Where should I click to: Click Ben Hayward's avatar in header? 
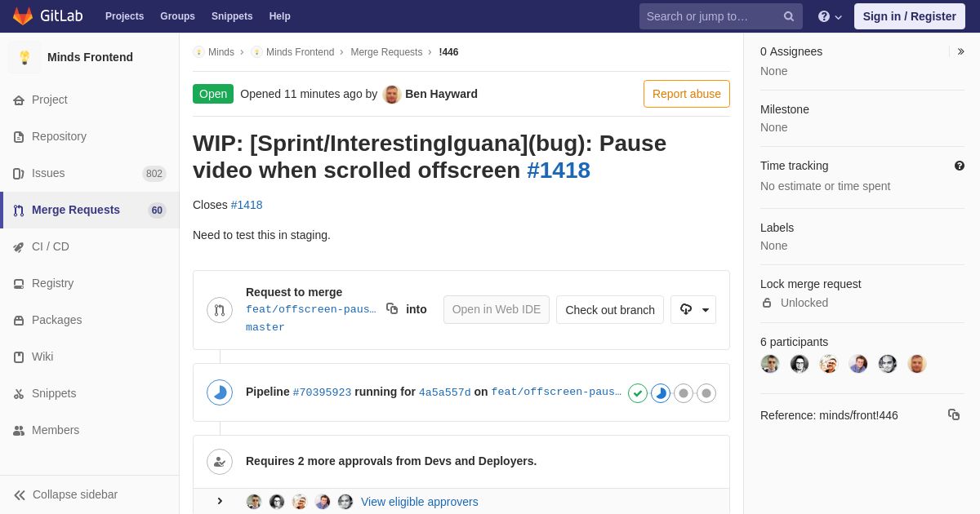coord(392,95)
